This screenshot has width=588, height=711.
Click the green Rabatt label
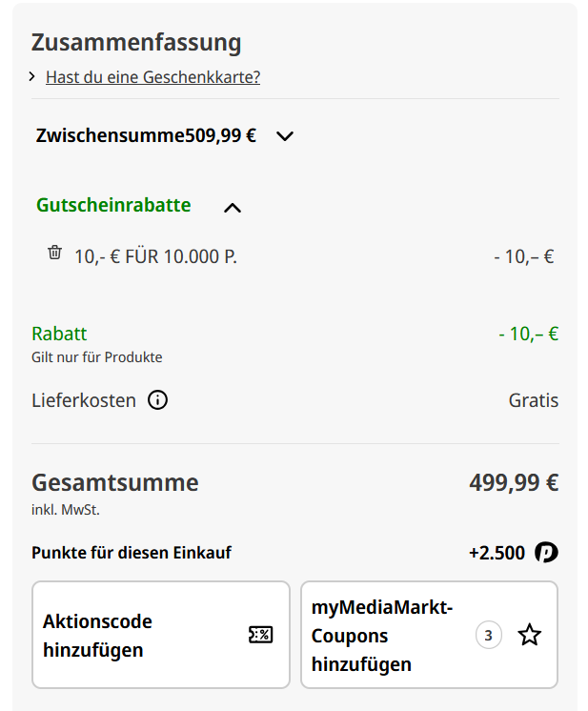59,334
